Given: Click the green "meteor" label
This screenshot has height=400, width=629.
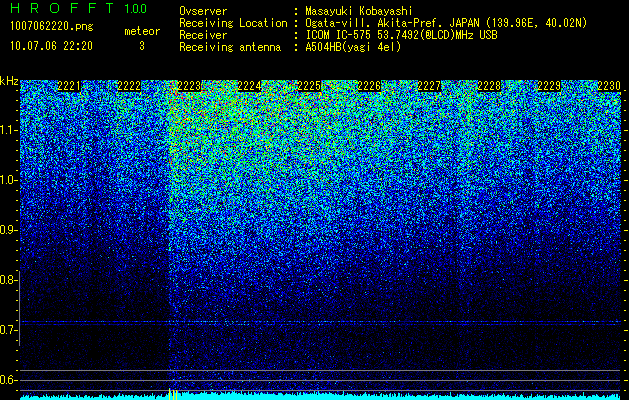Looking at the screenshot, I should click(x=142, y=31).
